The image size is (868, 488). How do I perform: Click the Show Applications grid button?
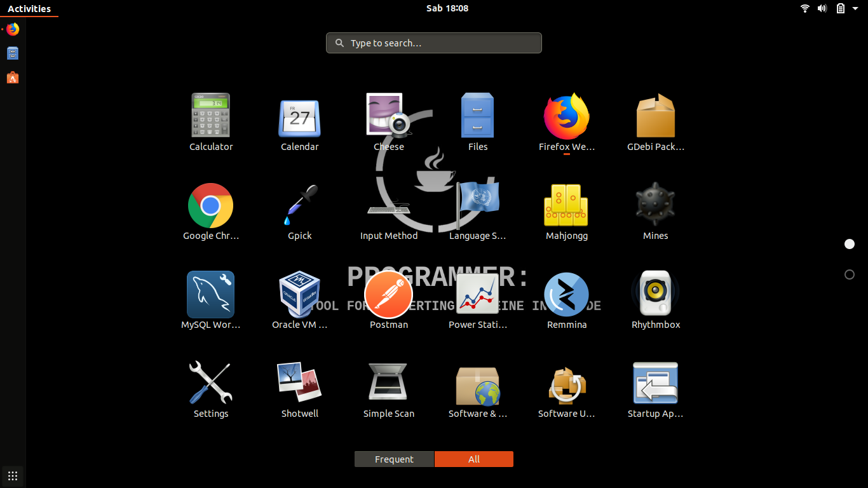[x=13, y=475]
